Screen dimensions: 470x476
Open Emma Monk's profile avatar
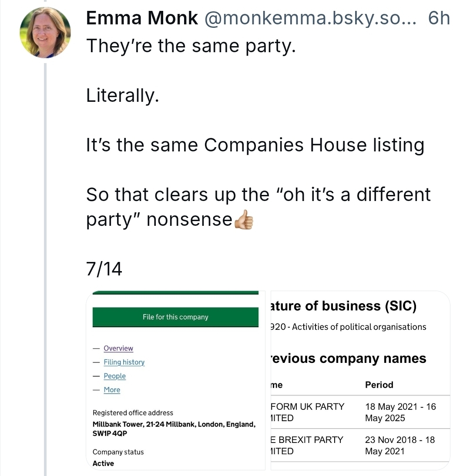click(45, 33)
